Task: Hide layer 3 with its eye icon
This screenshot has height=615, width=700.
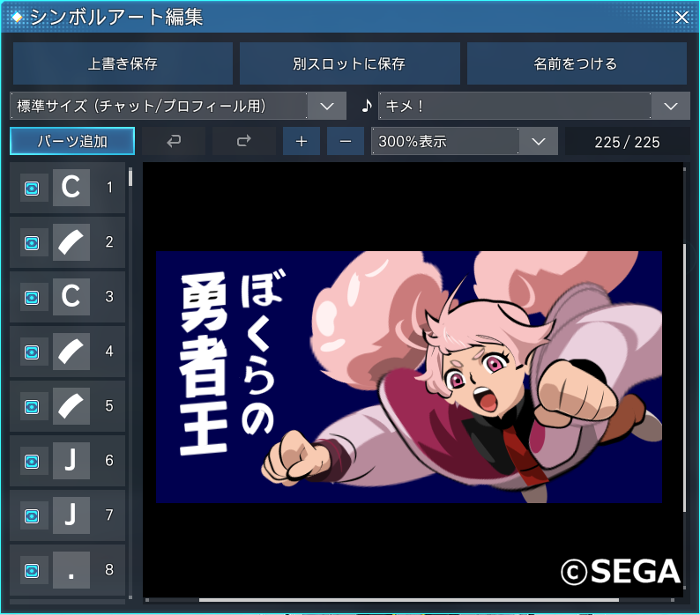Action: click(32, 297)
